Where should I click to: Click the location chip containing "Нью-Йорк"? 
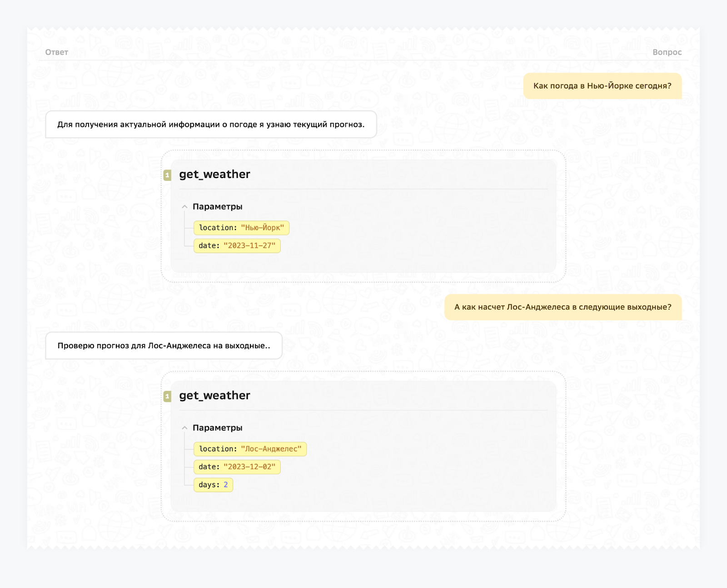[x=242, y=228]
